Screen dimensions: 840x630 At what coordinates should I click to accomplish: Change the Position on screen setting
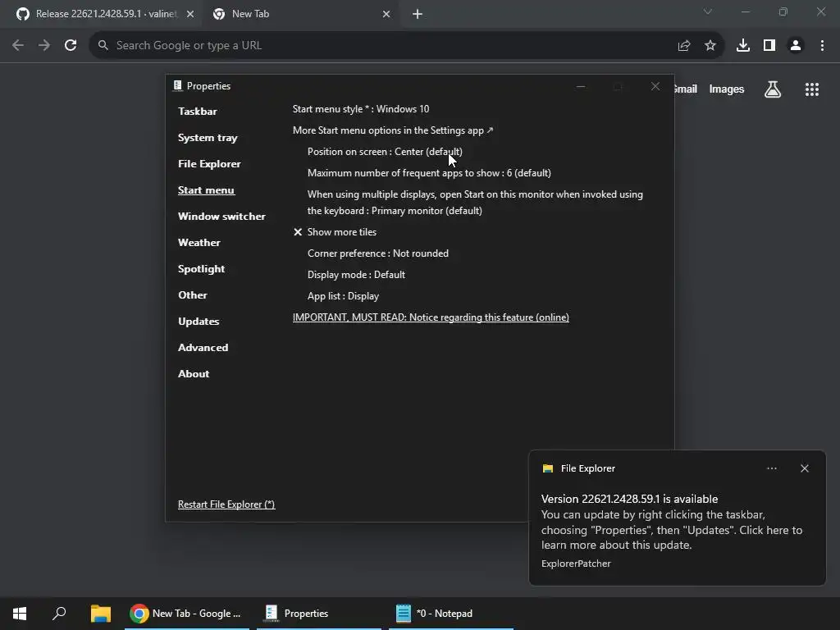[x=385, y=152]
